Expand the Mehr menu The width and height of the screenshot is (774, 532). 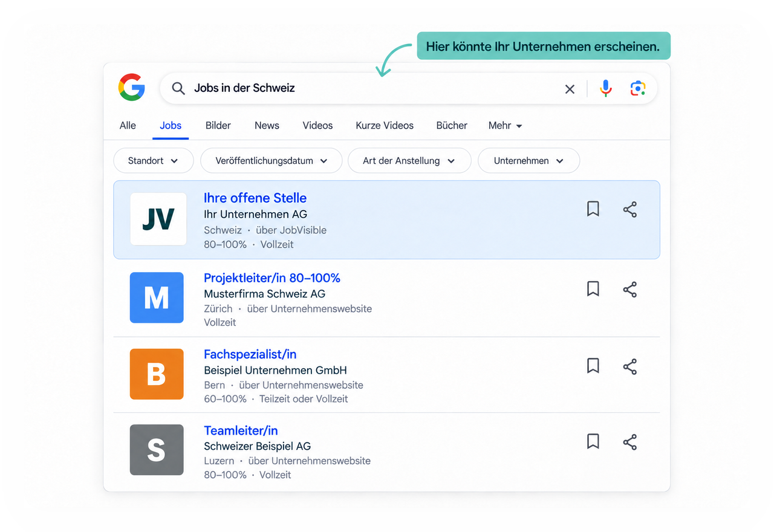[x=506, y=126]
